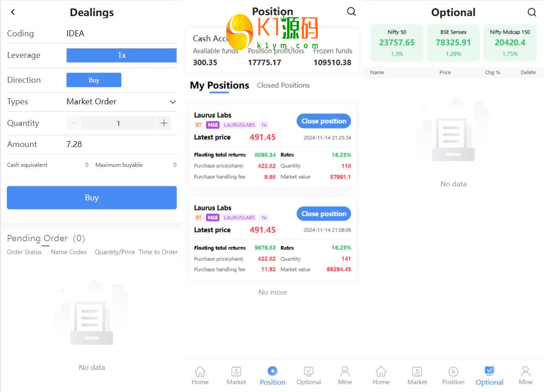Click the timestamp 2024-11-14 21:25:34

tap(327, 138)
